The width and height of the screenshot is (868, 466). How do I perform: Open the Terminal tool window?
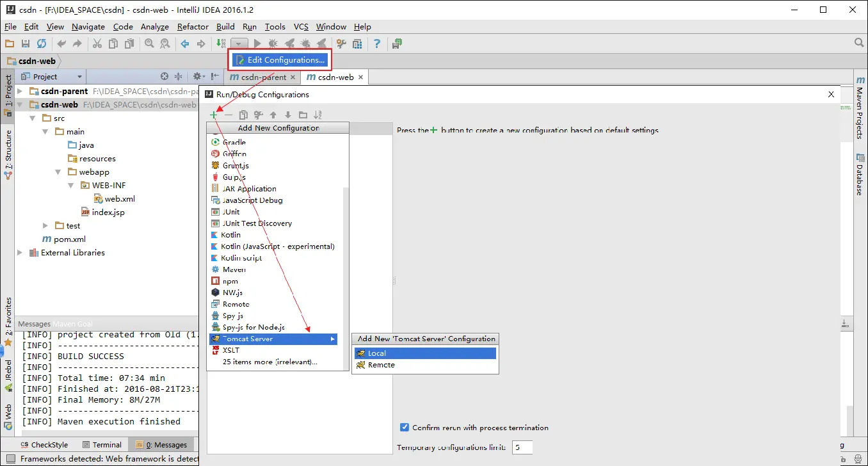tap(101, 445)
